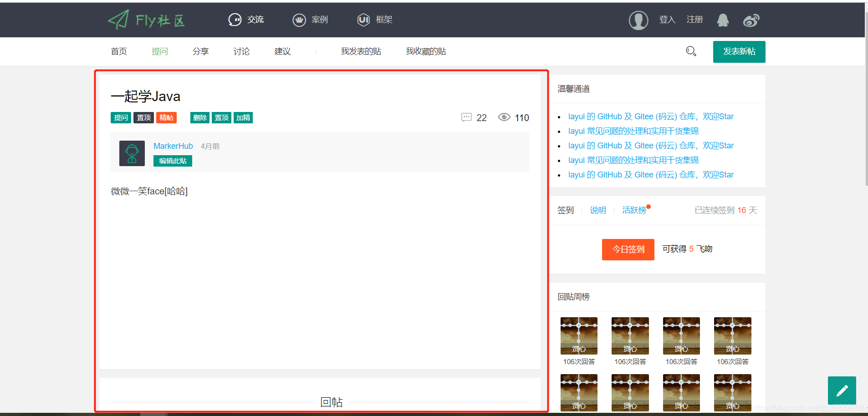868x416 pixels.
Task: Open first layui 常见问题 link
Action: pos(633,131)
